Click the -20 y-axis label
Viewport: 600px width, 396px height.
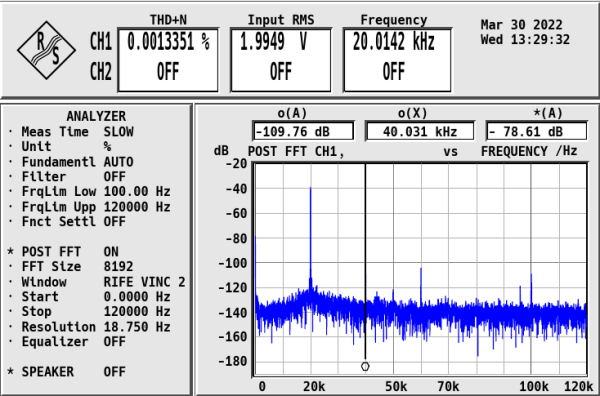pos(236,164)
